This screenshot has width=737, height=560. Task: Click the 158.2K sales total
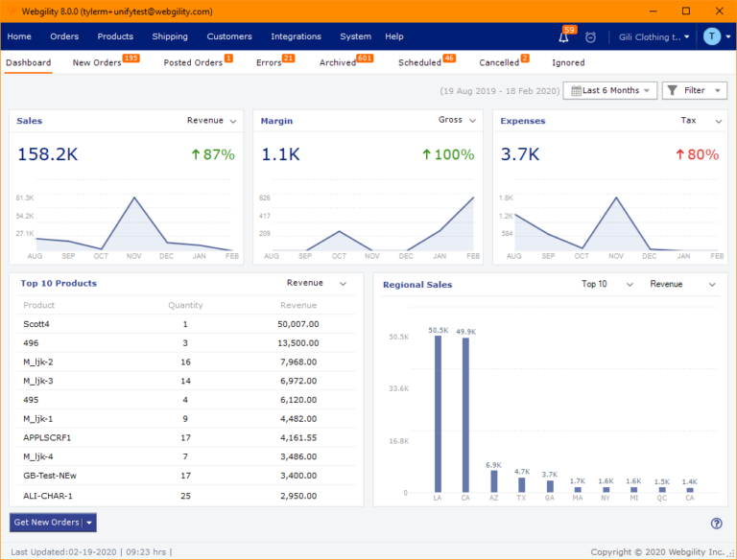tap(47, 154)
